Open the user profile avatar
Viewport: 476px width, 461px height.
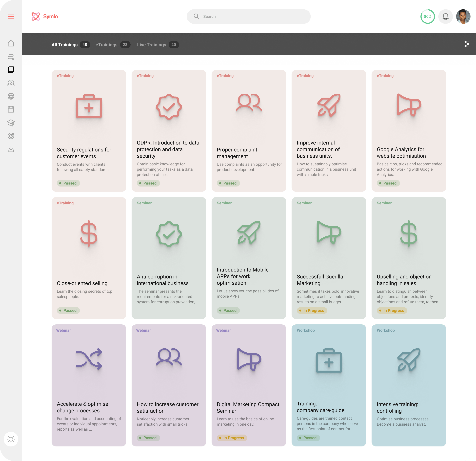463,17
